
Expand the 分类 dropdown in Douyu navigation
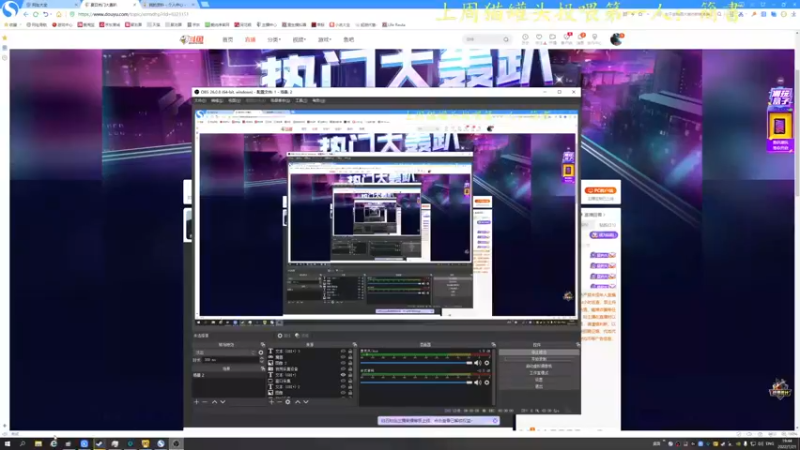[x=274, y=39]
